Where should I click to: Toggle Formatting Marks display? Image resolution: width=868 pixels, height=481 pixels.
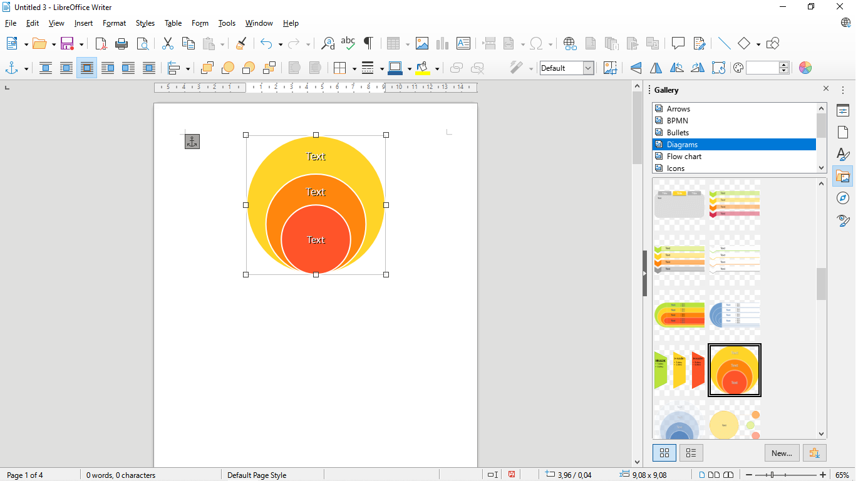369,43
